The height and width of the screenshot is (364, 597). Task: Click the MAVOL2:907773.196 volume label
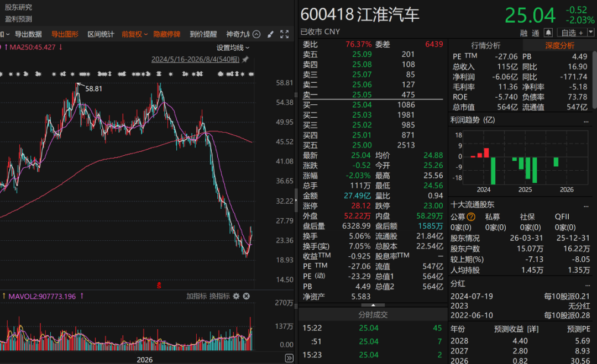[x=42, y=296]
